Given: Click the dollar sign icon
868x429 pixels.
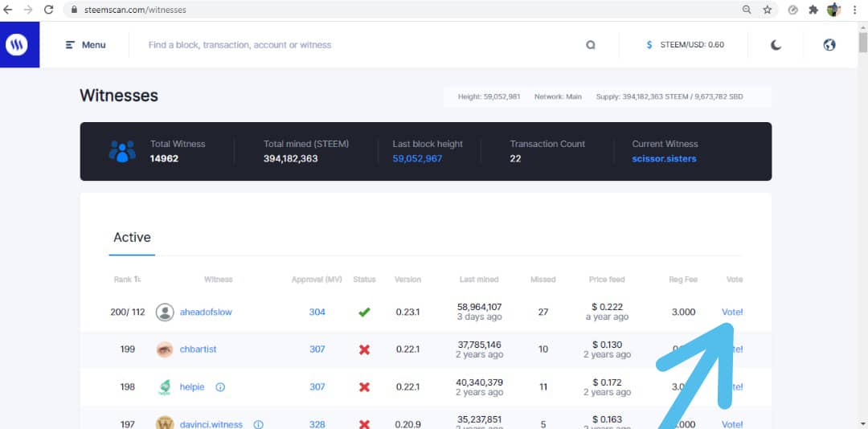Looking at the screenshot, I should click(x=649, y=45).
